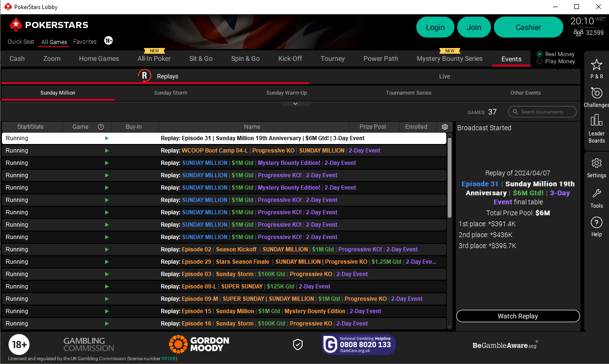The width and height of the screenshot is (609, 364).
Task: Click the Search tournaments field
Action: tap(542, 112)
